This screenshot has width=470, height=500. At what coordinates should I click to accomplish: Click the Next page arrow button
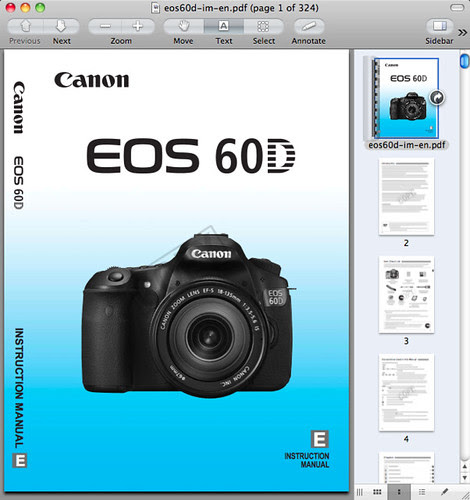tap(62, 26)
